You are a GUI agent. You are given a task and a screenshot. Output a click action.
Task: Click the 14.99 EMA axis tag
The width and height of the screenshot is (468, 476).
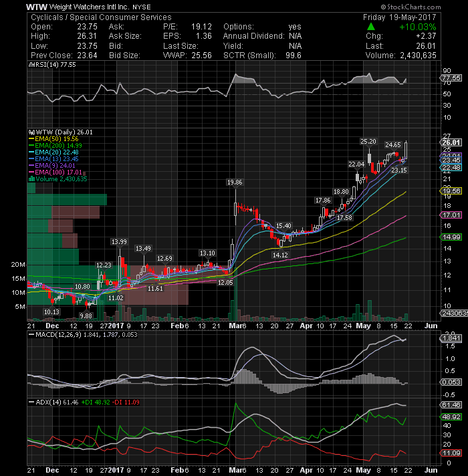click(x=451, y=237)
